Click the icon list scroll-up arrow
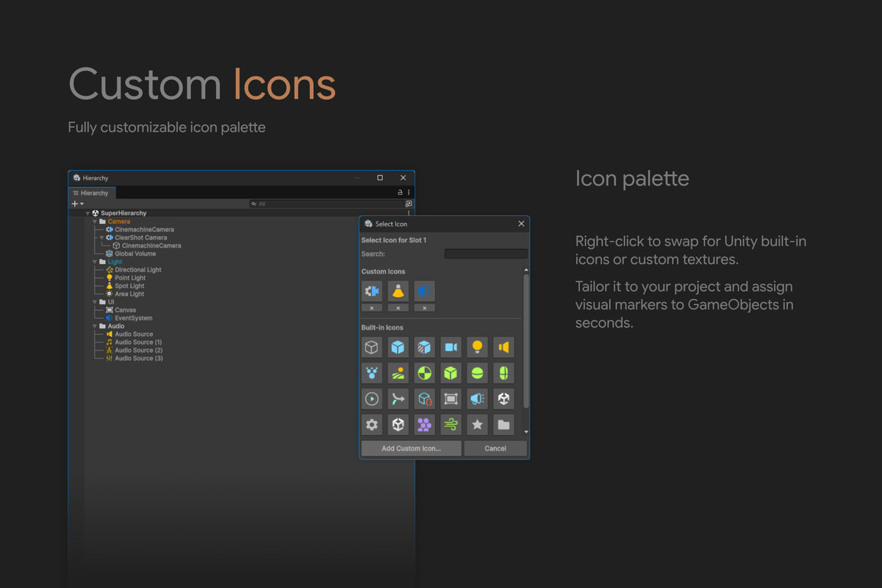Screen dimensions: 882x588 coord(526,270)
